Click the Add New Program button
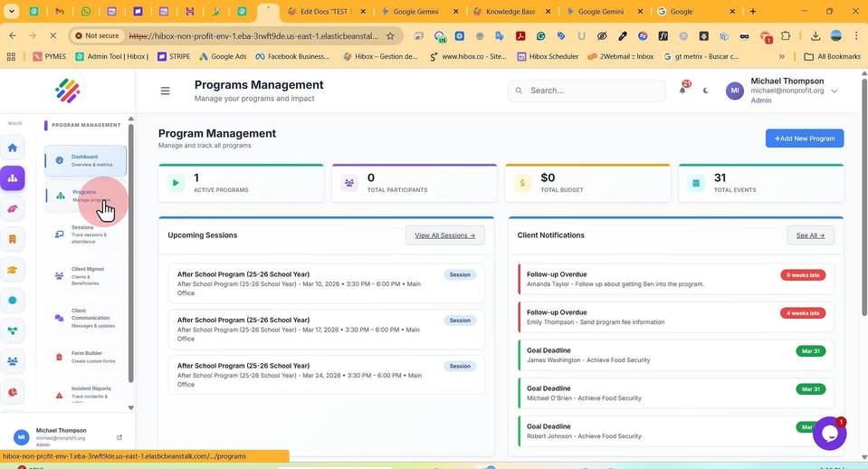 tap(805, 139)
